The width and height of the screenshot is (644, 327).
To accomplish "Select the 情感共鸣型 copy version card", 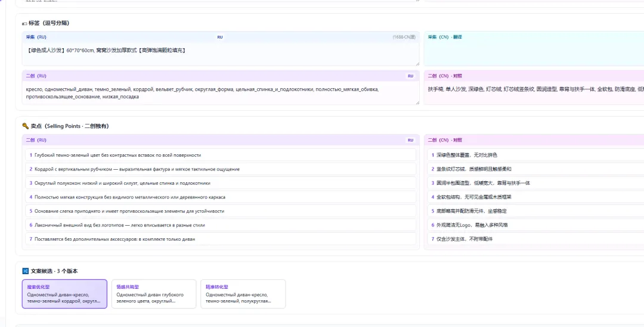I will [x=154, y=294].
